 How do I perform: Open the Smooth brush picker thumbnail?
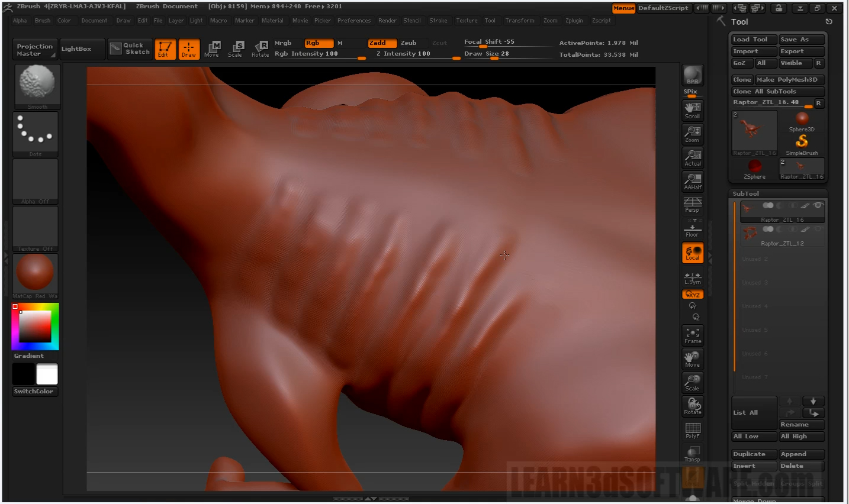coord(36,86)
